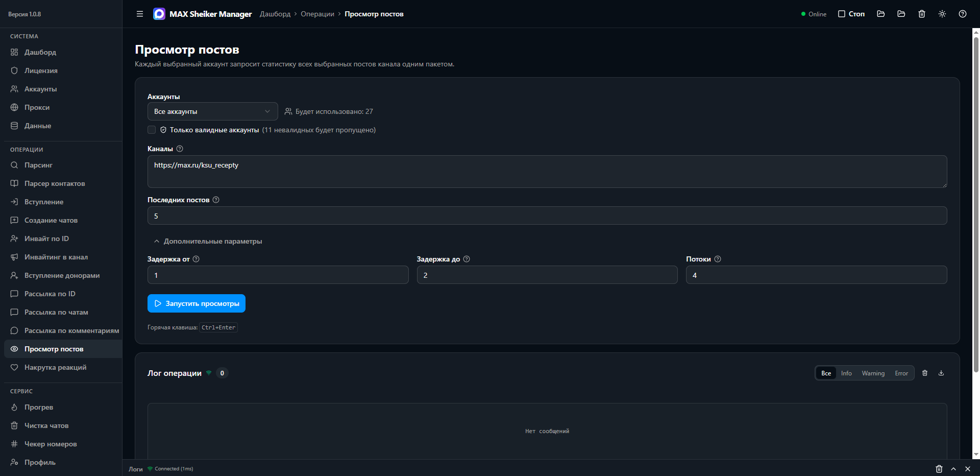This screenshot has width=980, height=476.
Task: Click help icon next to Последних постов
Action: 216,200
